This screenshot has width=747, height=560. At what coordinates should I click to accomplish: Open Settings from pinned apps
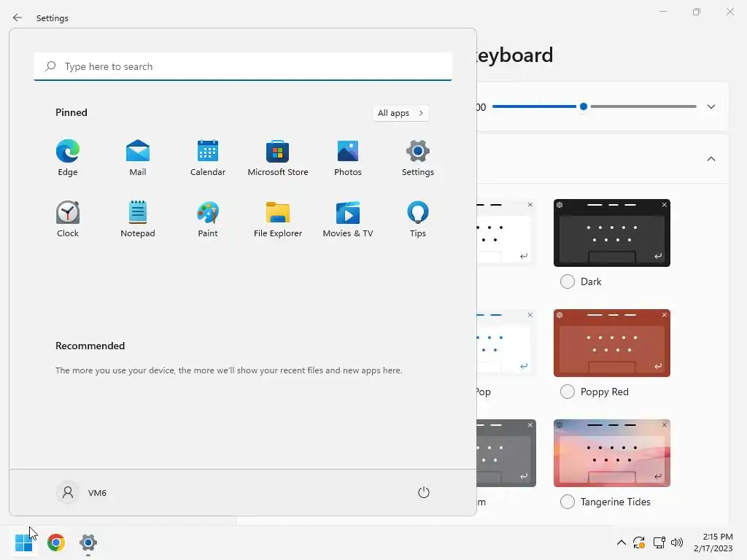coord(418,157)
